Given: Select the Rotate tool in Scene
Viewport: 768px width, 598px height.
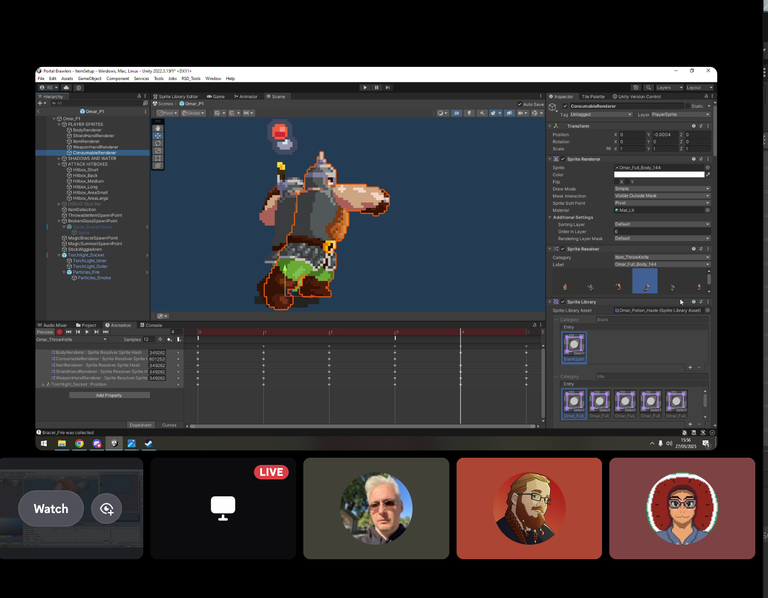Looking at the screenshot, I should 158,144.
